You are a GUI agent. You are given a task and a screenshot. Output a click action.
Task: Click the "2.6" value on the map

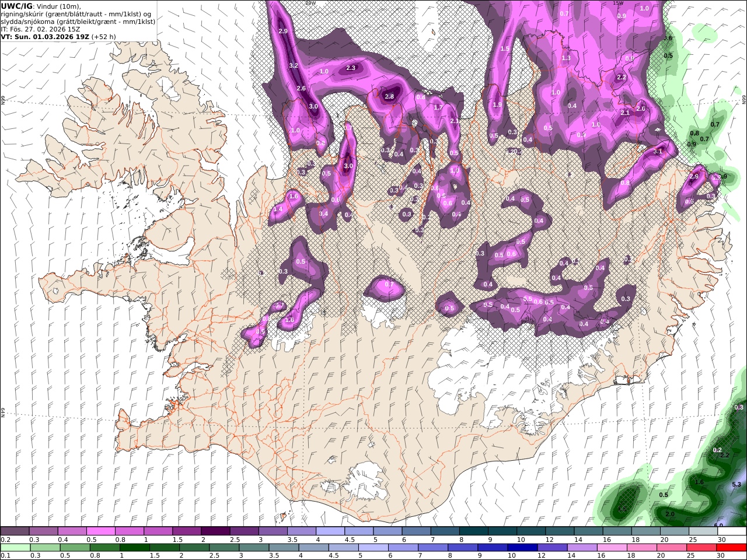pyautogui.click(x=301, y=89)
